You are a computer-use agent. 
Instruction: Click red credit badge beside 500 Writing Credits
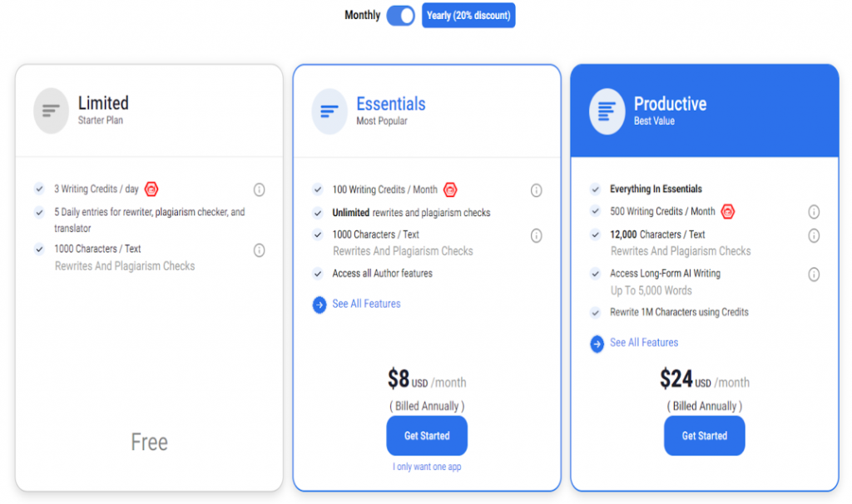[x=727, y=211]
